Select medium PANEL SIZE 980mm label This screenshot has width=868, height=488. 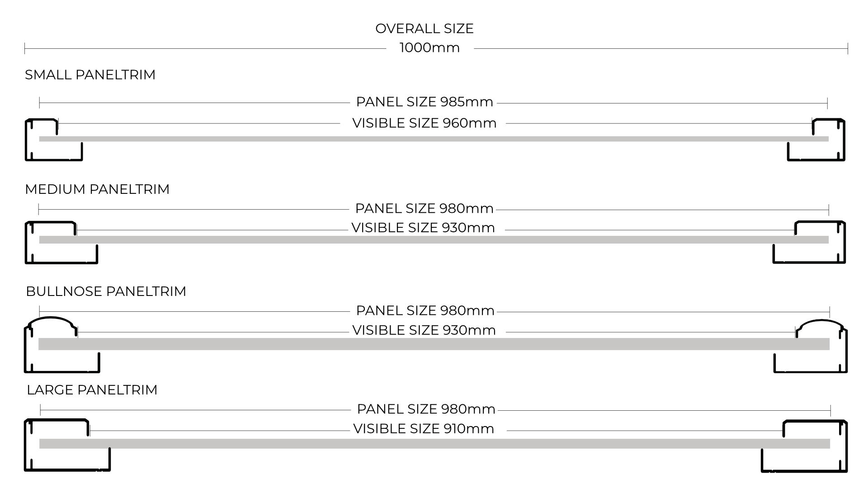tap(425, 209)
